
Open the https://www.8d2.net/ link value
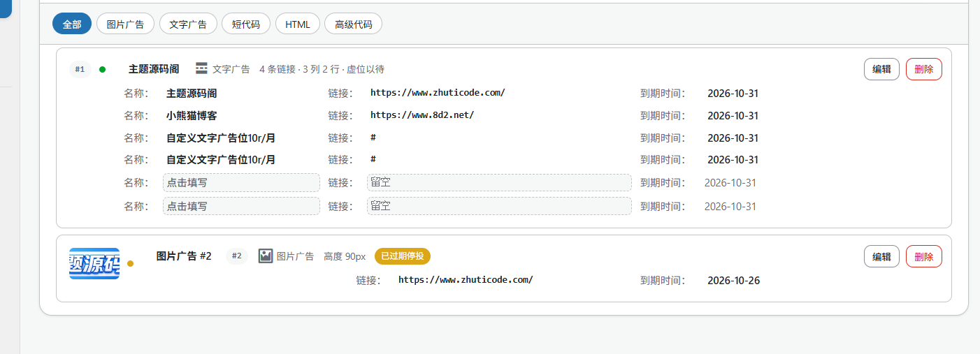[422, 115]
